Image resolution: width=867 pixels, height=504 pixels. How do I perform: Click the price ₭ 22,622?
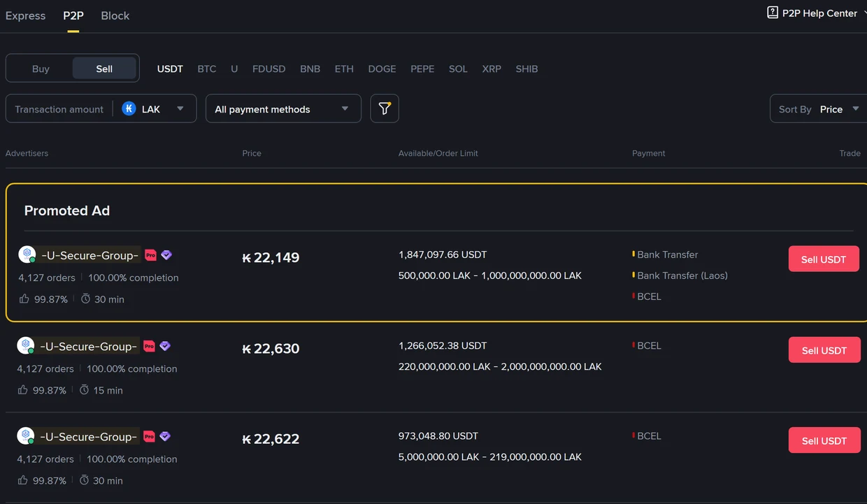271,439
